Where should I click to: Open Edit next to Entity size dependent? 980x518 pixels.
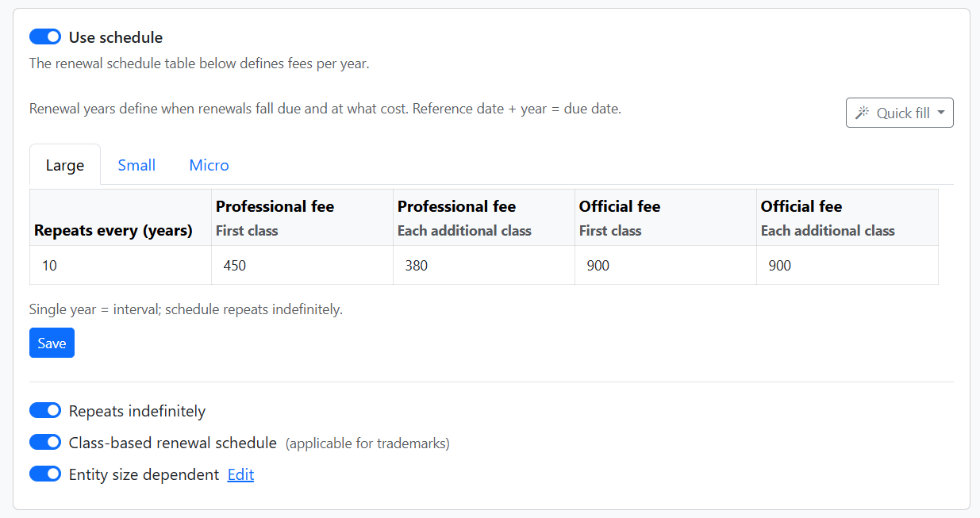point(240,474)
